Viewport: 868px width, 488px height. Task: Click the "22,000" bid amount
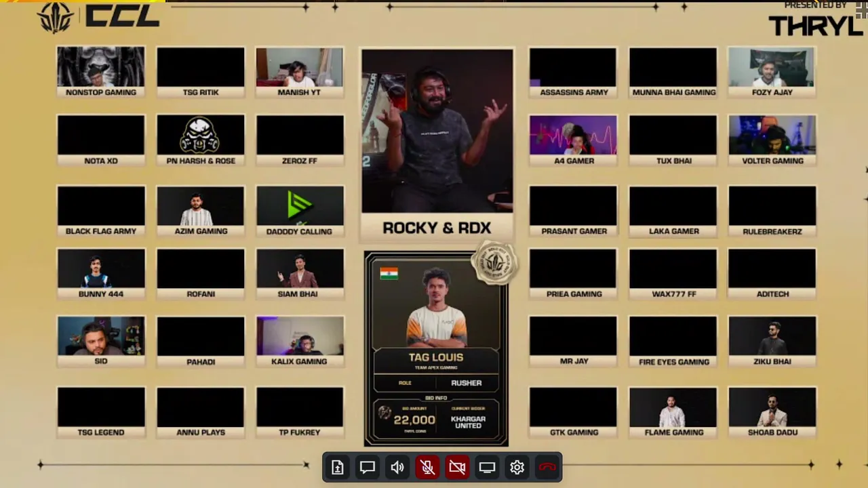click(414, 420)
